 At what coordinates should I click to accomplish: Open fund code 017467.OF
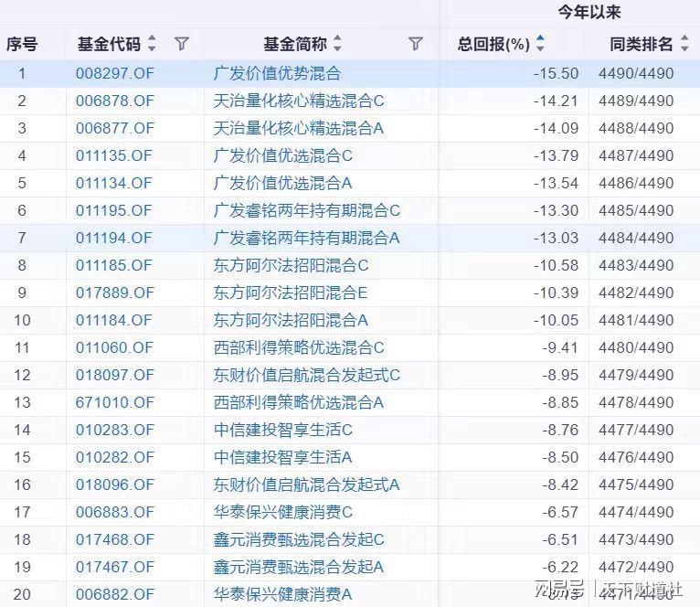coord(115,568)
